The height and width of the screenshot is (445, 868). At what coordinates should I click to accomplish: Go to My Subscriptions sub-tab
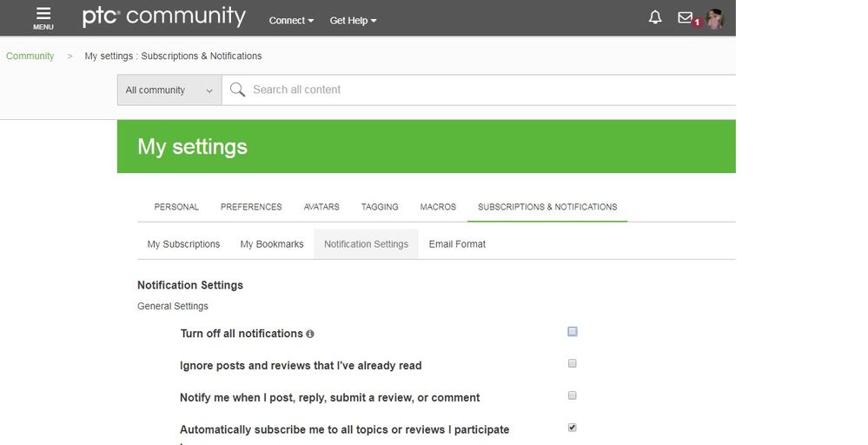click(183, 244)
